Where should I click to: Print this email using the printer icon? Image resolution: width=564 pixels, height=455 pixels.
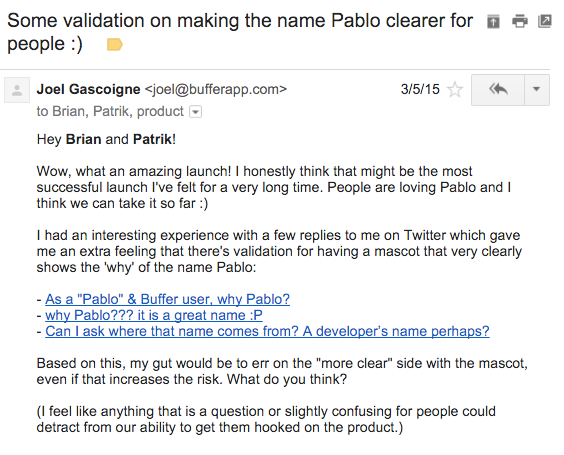pyautogui.click(x=519, y=21)
